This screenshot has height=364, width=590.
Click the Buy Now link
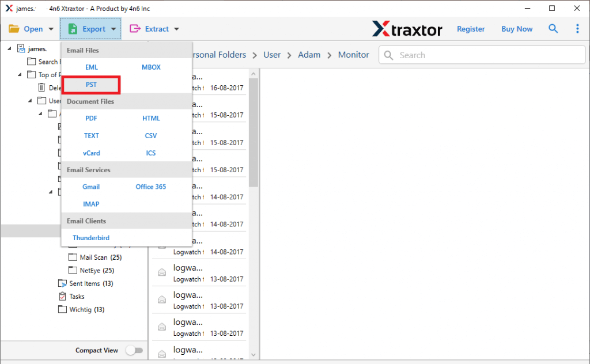pos(516,28)
